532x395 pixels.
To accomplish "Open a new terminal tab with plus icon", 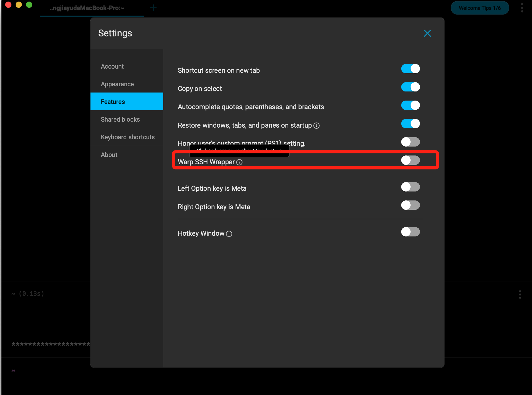I will tap(153, 8).
